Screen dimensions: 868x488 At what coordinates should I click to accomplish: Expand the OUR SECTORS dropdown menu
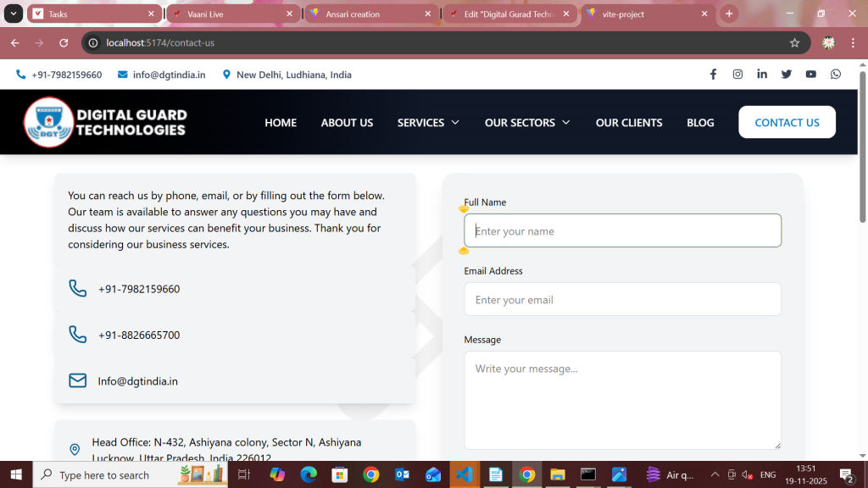click(526, 123)
